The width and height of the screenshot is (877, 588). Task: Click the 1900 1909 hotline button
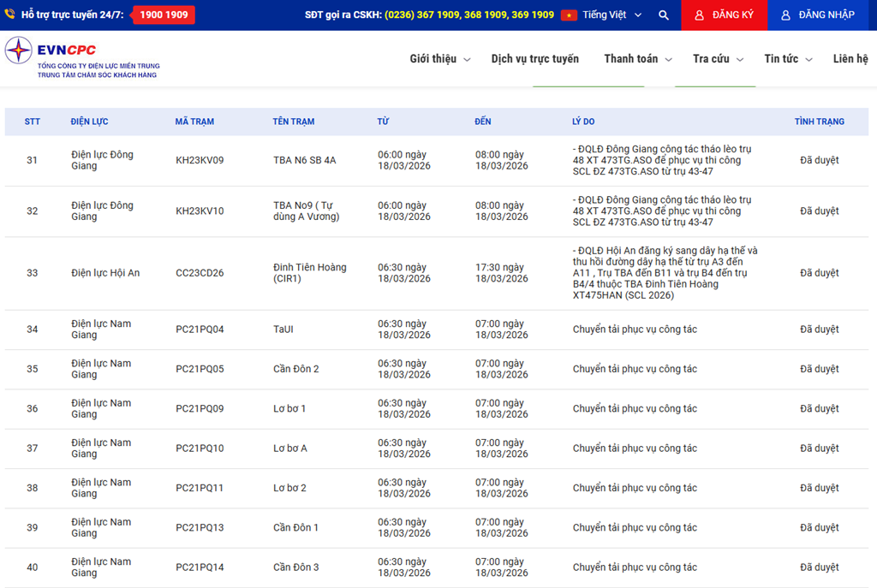coord(164,15)
